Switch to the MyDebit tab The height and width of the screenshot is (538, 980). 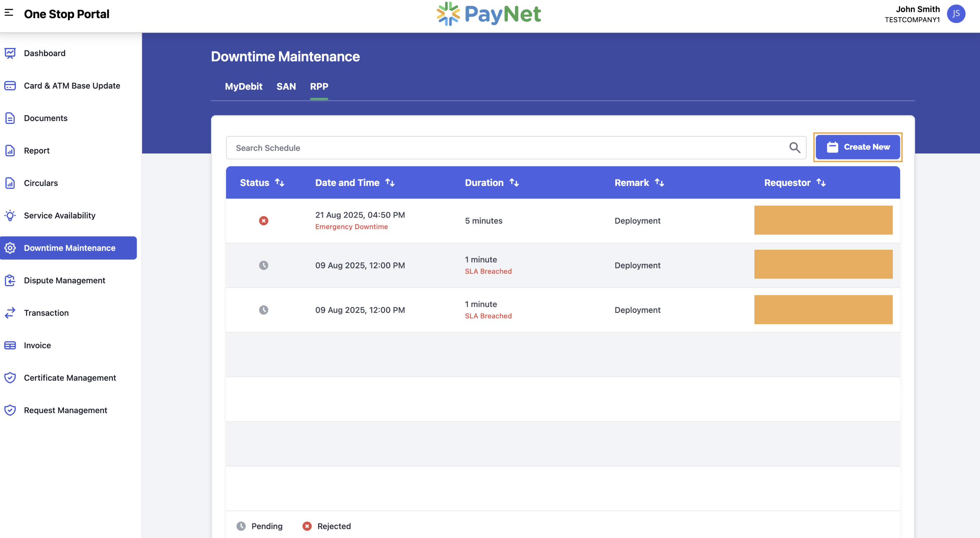(244, 87)
